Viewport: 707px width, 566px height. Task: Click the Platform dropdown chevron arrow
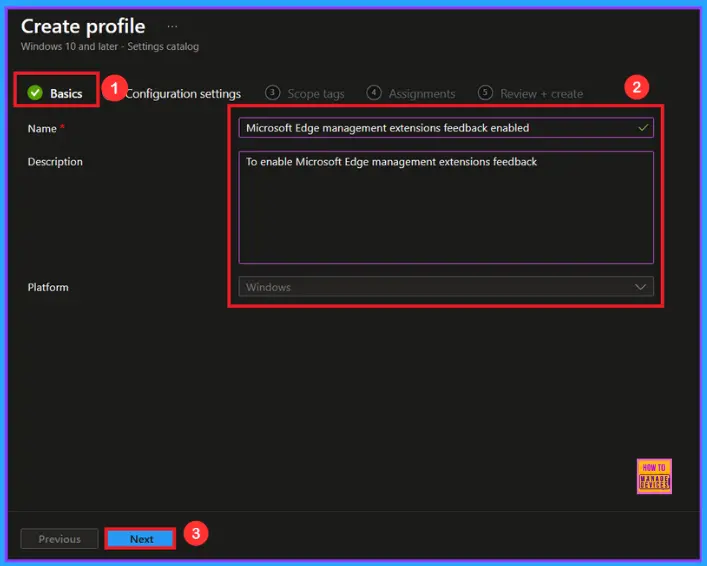640,287
